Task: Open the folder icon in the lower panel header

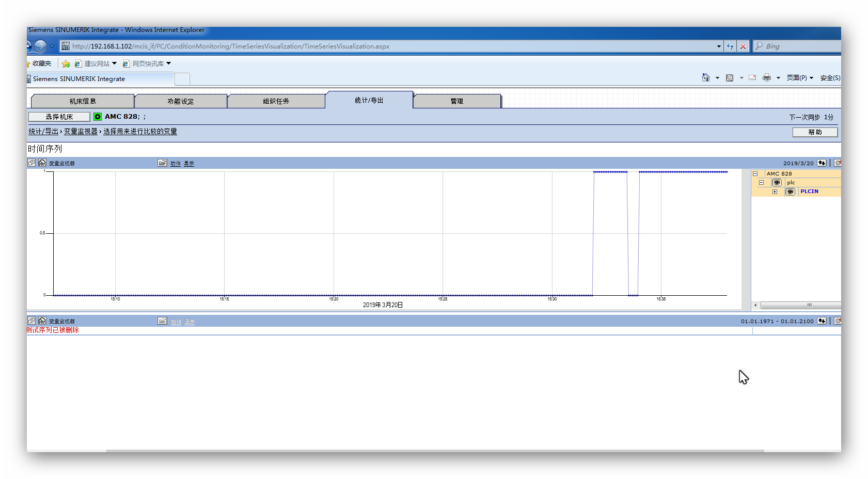Action: click(162, 321)
